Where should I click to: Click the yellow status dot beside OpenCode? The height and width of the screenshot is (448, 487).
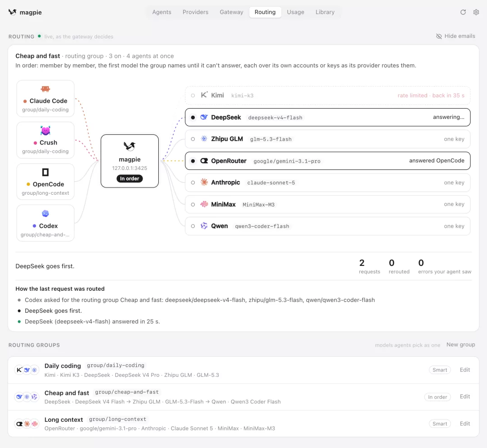(28, 184)
